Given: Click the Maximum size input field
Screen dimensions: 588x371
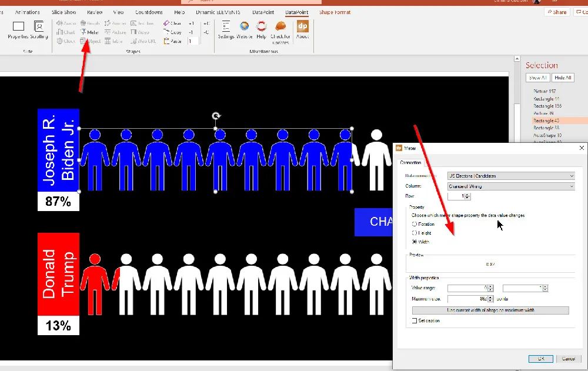Looking at the screenshot, I should click(x=467, y=299).
